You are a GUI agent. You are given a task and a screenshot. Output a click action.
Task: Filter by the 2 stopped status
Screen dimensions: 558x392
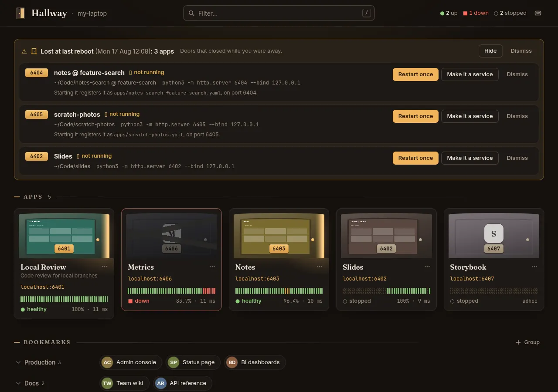[x=510, y=13]
